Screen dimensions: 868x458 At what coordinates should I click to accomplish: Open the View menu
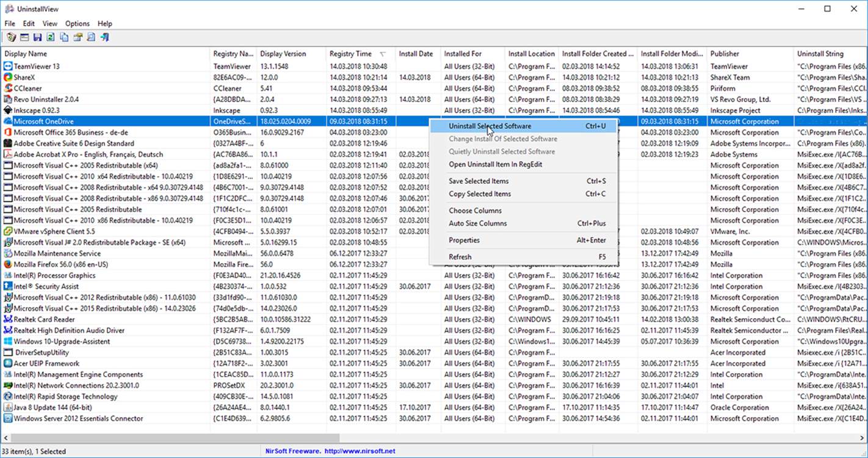pos(50,23)
